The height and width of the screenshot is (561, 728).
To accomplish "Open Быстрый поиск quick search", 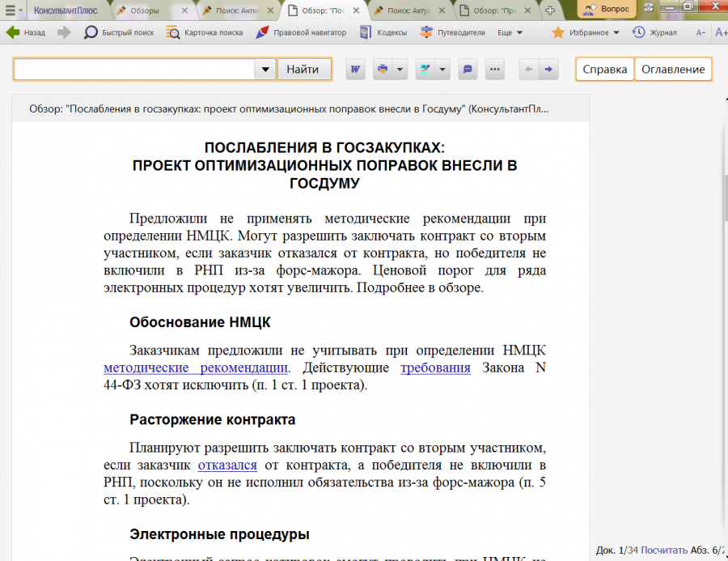I will 118,32.
